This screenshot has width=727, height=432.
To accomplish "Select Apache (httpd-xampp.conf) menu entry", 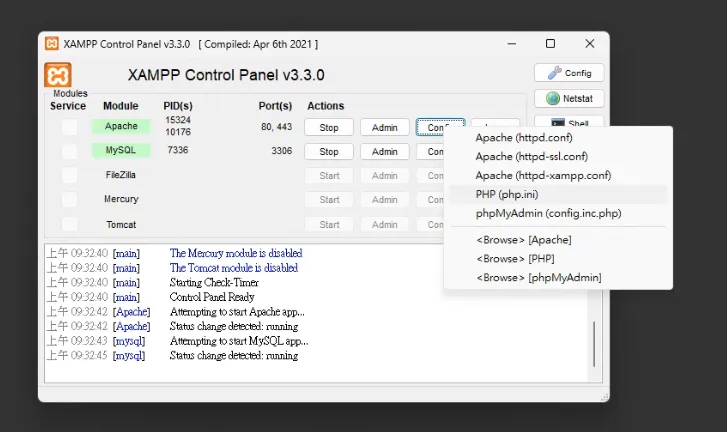I will pyautogui.click(x=558, y=176).
